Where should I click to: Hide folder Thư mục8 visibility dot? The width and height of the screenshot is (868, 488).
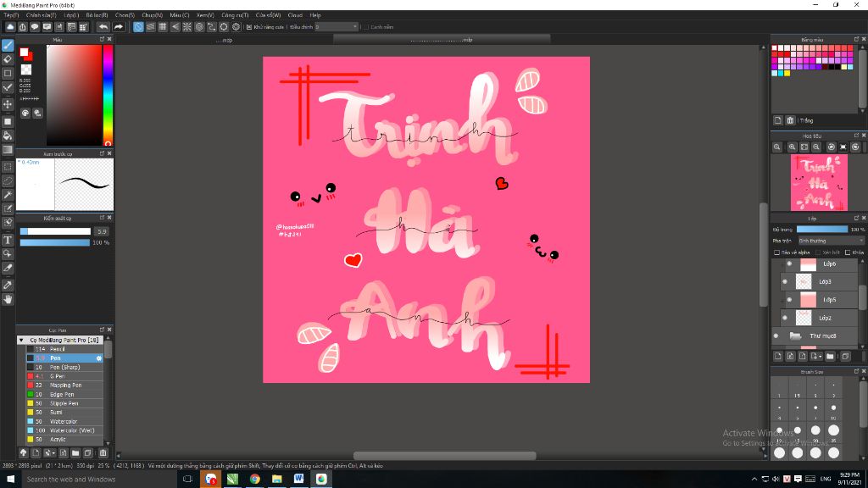click(776, 335)
